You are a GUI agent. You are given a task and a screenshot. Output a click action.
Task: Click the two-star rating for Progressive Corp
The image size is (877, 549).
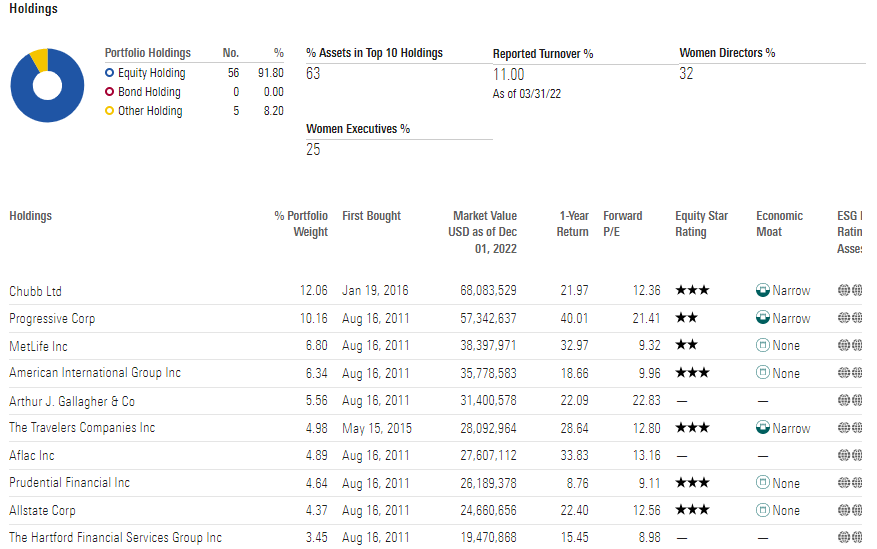click(x=687, y=318)
